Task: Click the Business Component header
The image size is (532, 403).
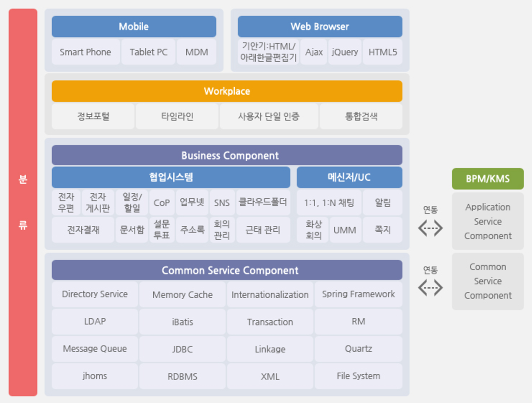Action: (227, 156)
